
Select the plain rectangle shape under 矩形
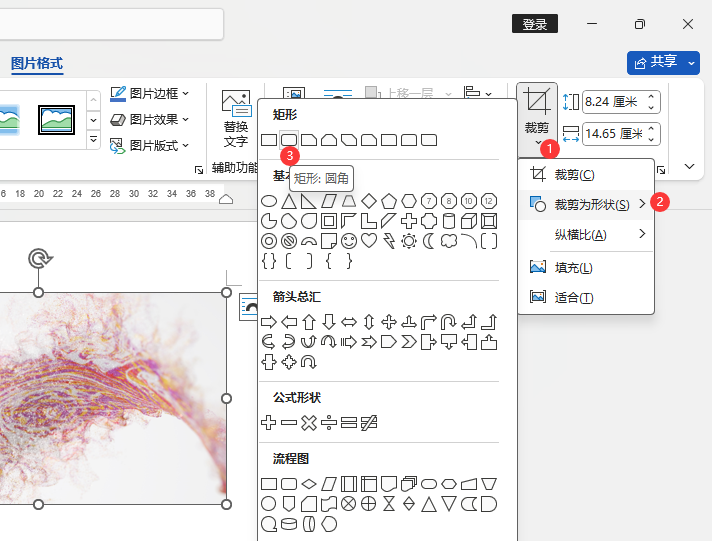click(x=269, y=140)
